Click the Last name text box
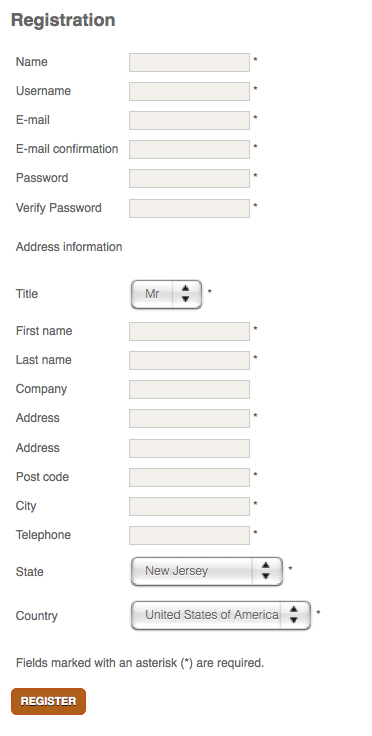 [x=189, y=360]
